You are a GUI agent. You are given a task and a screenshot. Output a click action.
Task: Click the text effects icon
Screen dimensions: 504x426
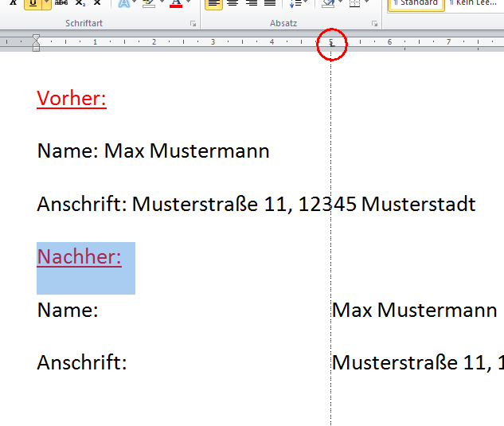[124, 3]
